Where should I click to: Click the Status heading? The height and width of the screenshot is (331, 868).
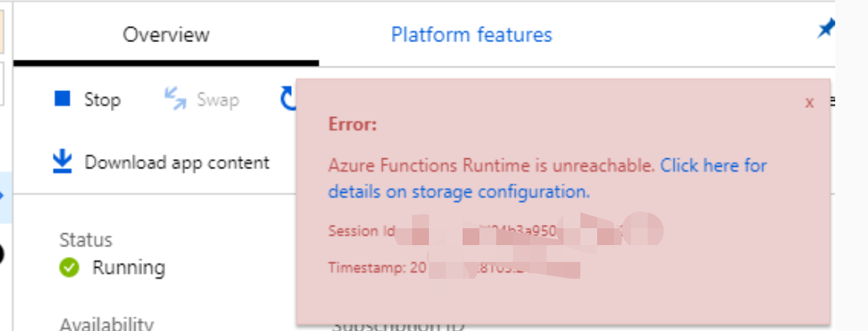click(x=86, y=240)
